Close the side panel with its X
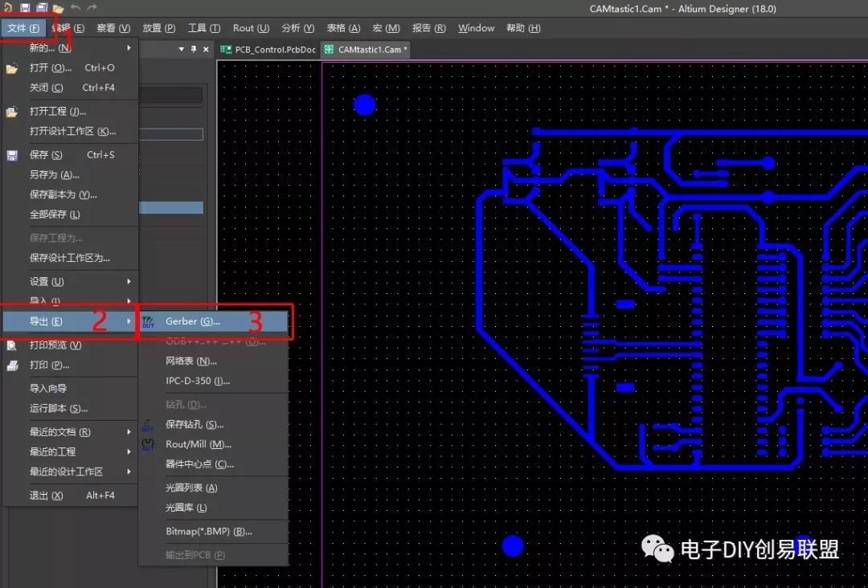 click(206, 49)
